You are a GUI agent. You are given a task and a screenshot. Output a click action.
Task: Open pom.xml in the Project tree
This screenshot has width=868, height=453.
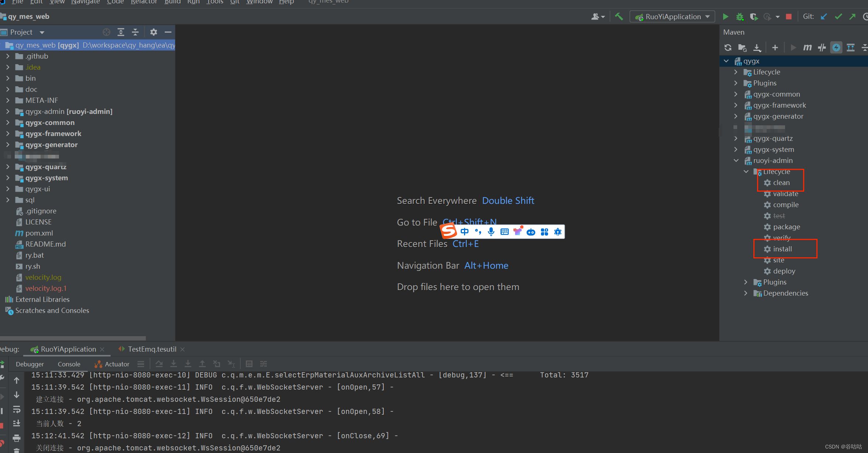[39, 233]
